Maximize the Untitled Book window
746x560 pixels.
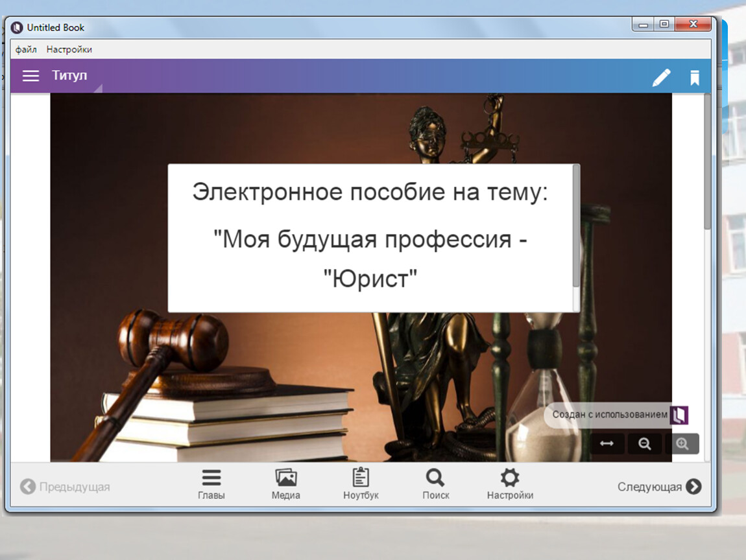click(664, 24)
